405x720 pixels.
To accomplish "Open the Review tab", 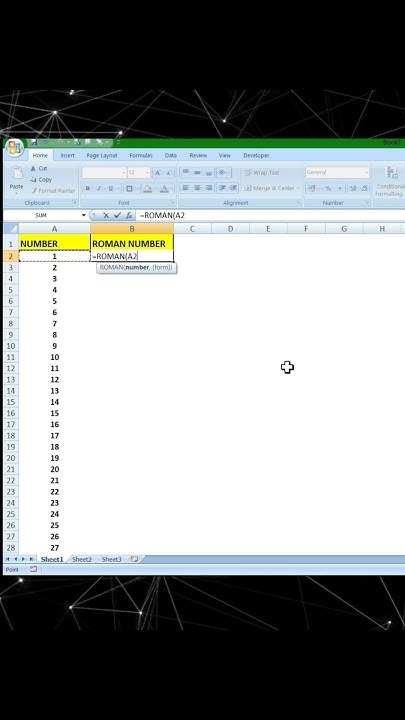I will (x=198, y=156).
